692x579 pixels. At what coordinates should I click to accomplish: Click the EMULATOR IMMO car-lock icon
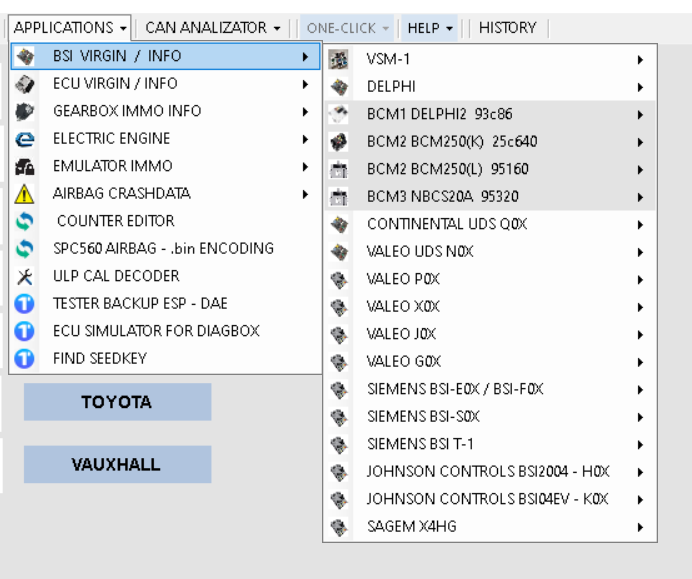click(25, 166)
